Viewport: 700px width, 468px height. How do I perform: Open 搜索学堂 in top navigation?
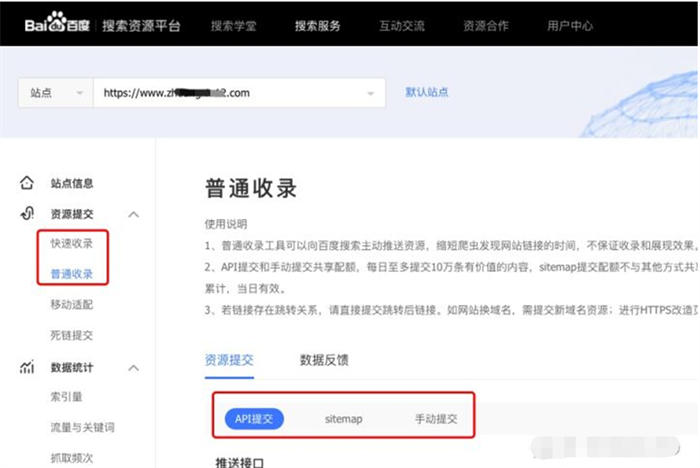235,25
